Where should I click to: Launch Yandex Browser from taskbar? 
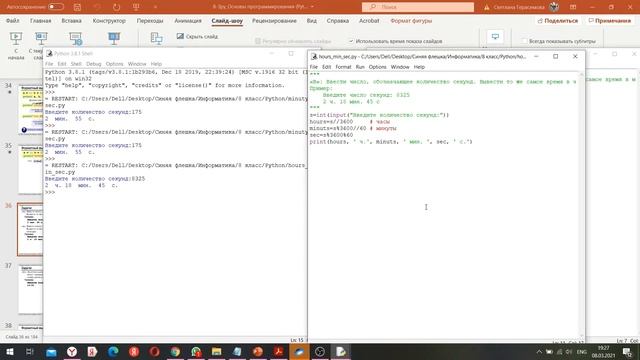(72, 351)
